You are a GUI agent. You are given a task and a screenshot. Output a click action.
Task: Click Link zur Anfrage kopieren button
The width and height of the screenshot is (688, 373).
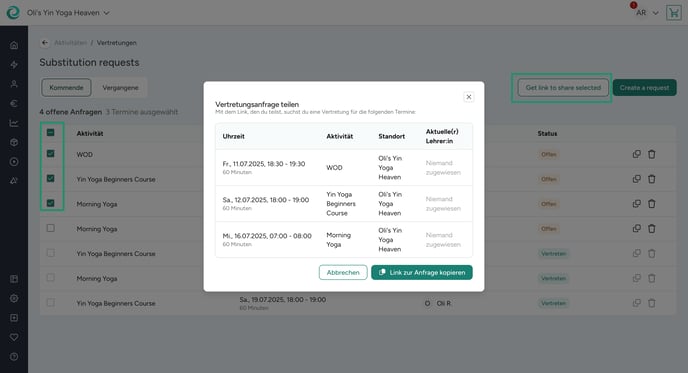pos(422,273)
